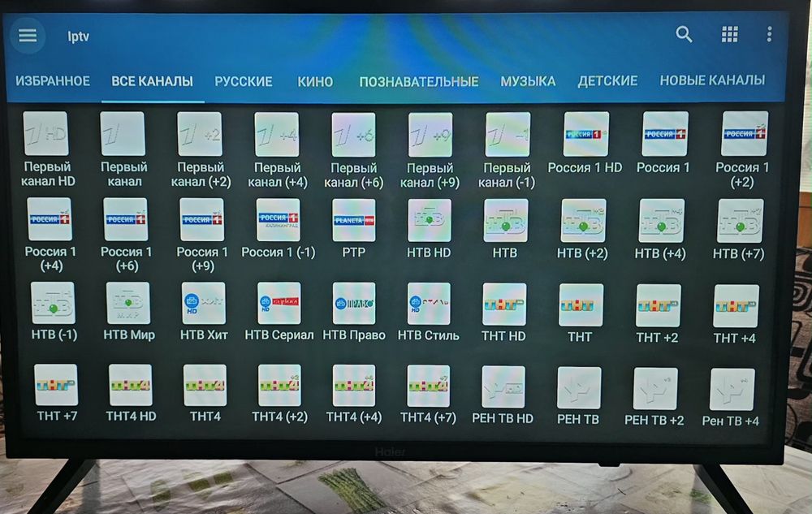The height and width of the screenshot is (514, 812).
Task: Select the ДЕТСКИЕ tab
Action: [607, 80]
